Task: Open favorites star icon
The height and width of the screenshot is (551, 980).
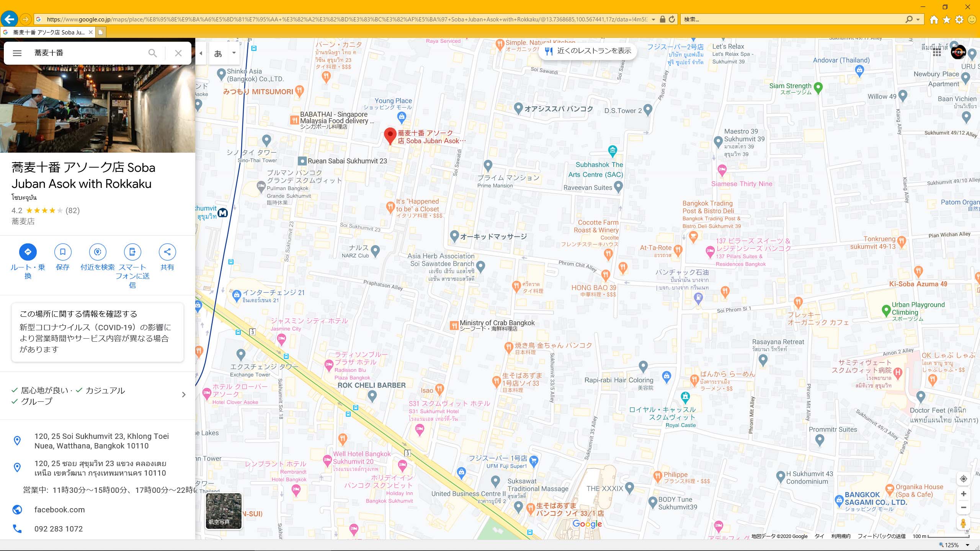Action: [947, 20]
